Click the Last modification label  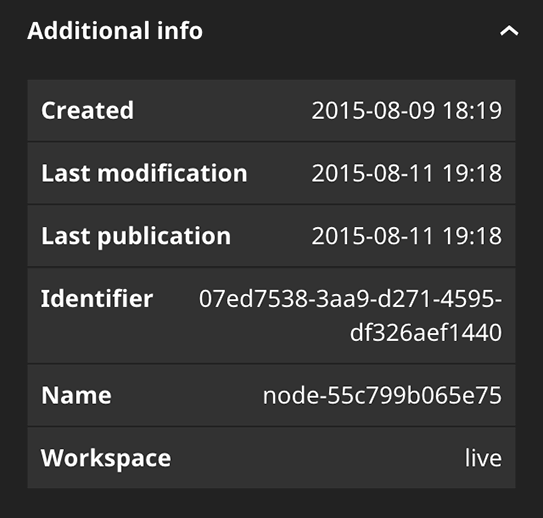(144, 173)
